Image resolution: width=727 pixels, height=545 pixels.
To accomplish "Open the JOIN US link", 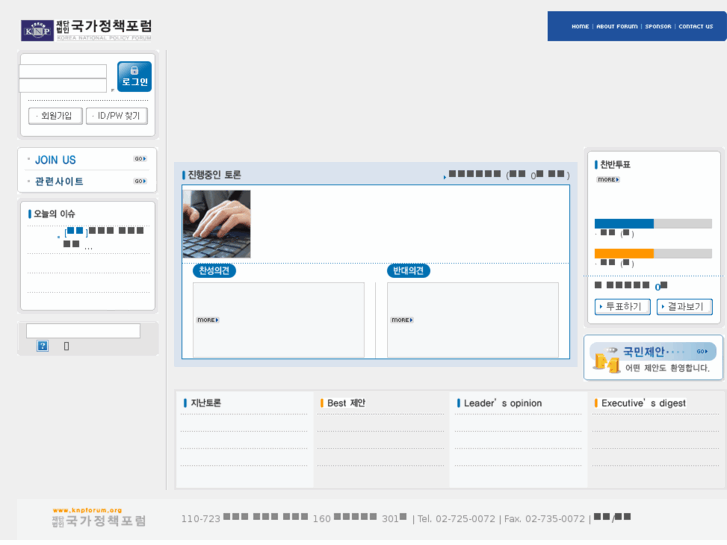I will [55, 160].
